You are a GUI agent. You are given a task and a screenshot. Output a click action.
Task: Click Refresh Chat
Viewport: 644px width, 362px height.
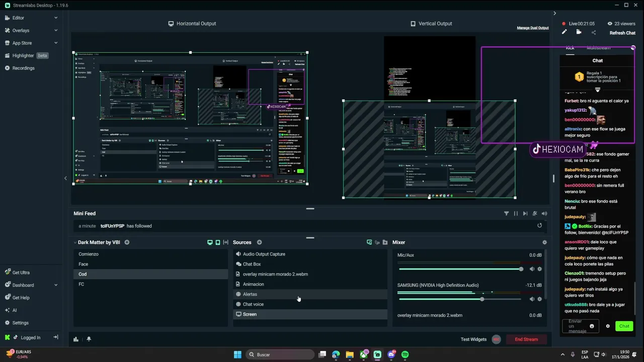(622, 33)
